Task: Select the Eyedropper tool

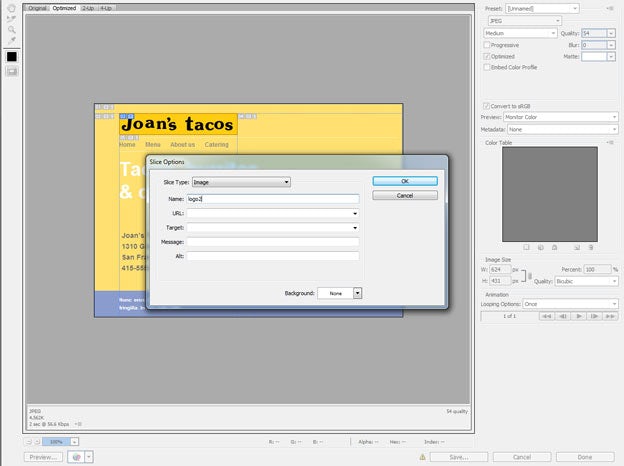Action: 11,41
